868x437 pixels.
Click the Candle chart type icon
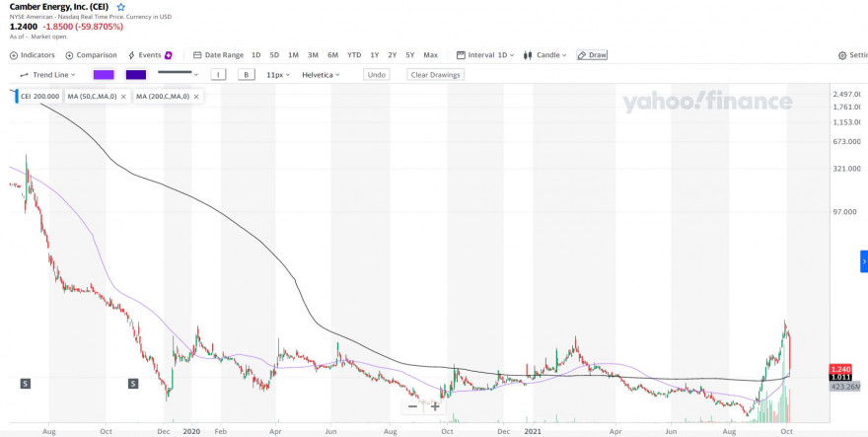pyautogui.click(x=528, y=55)
